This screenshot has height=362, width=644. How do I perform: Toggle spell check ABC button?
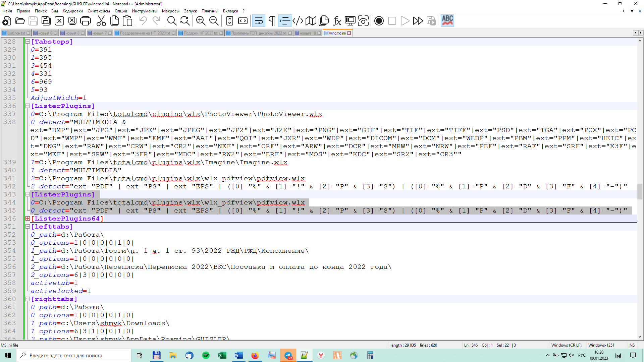[x=447, y=21]
